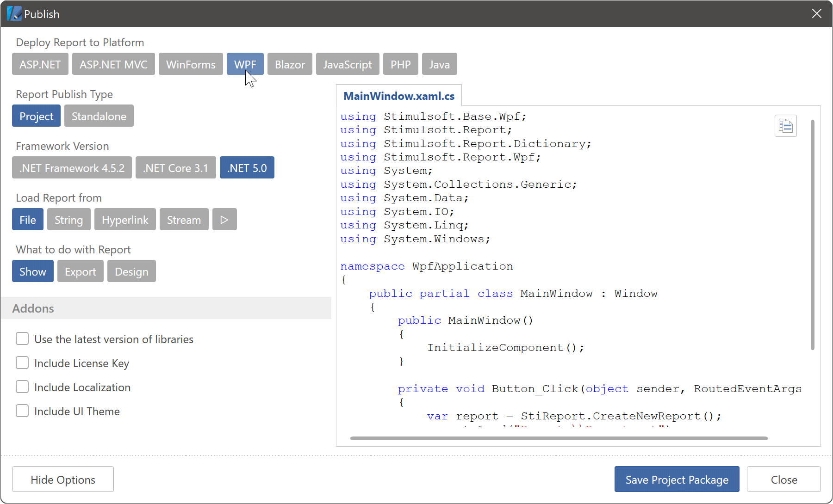Load report from String
The height and width of the screenshot is (504, 833).
coord(69,220)
